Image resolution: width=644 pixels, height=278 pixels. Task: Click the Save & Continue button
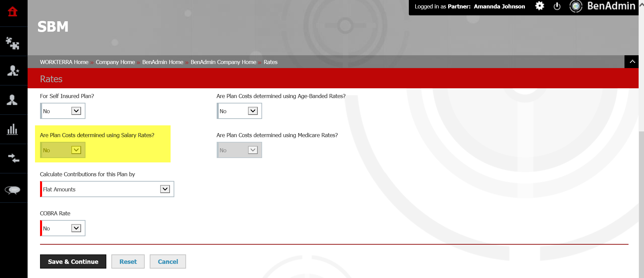pos(73,261)
